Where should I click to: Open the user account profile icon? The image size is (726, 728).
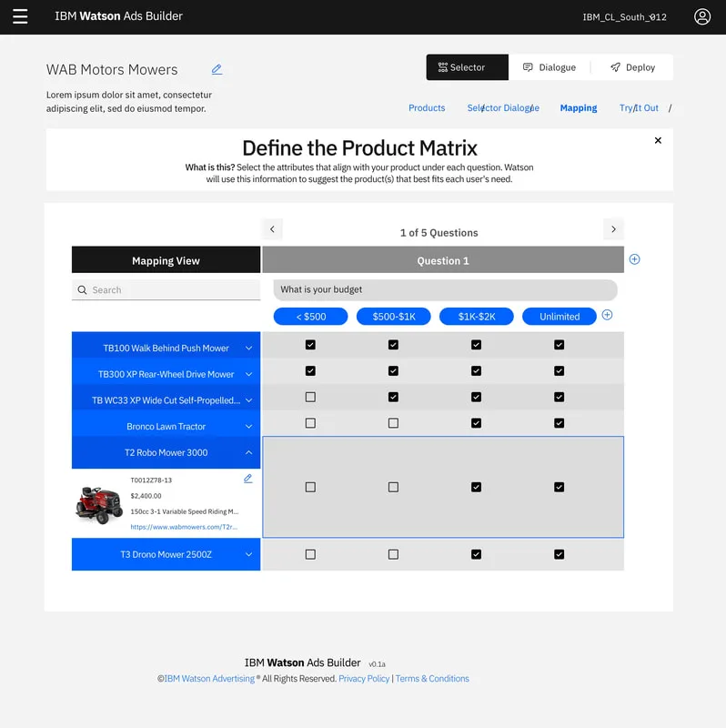(701, 16)
